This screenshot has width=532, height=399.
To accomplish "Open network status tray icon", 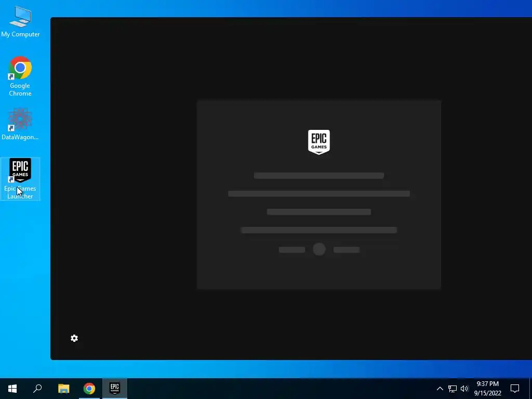I will 453,389.
